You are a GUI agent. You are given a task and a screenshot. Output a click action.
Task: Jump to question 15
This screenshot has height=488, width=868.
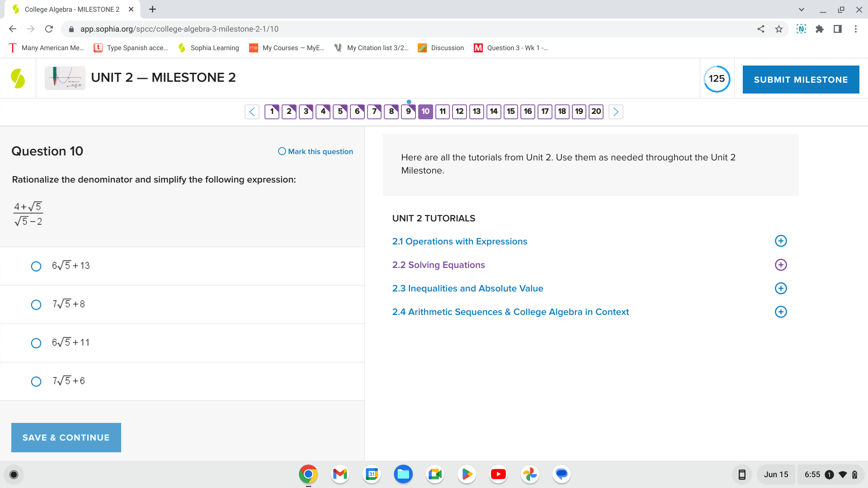[x=511, y=112]
